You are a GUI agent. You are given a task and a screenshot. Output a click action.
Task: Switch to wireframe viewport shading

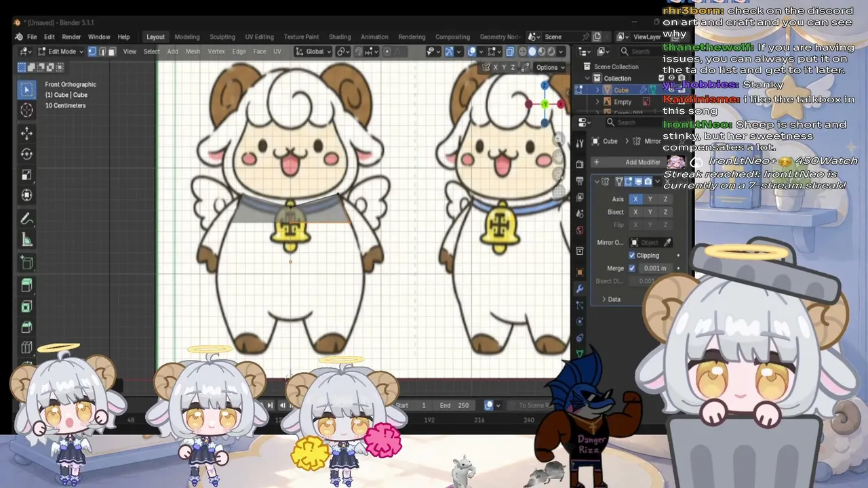[x=522, y=52]
